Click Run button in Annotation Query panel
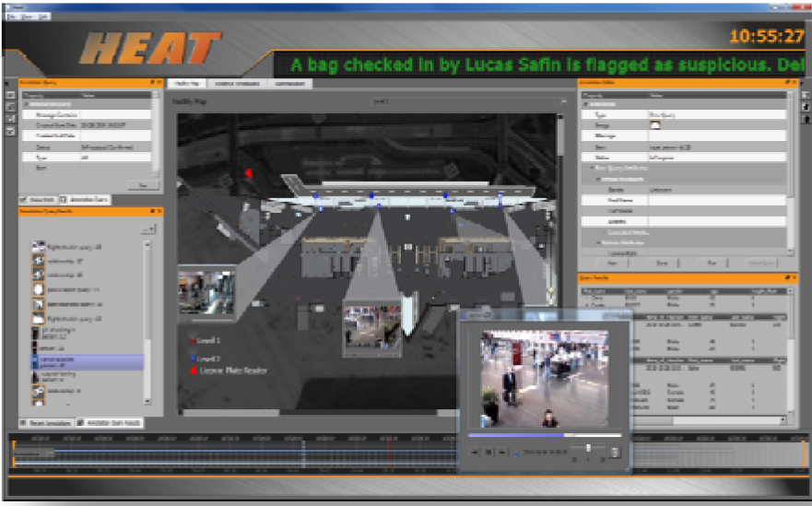The height and width of the screenshot is (506, 812). pos(143,184)
